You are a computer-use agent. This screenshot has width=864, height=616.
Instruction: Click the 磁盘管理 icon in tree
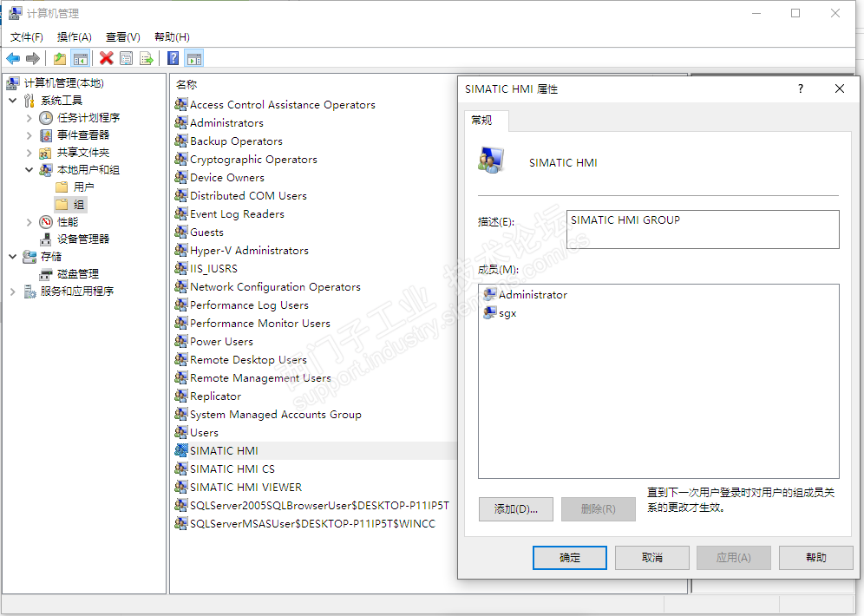(46, 274)
